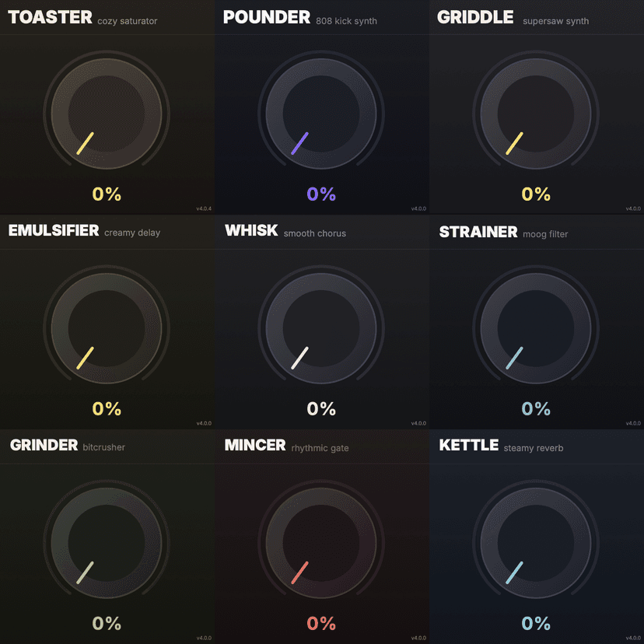
Task: Click the purple 0% value under Pounder
Action: 321,194
